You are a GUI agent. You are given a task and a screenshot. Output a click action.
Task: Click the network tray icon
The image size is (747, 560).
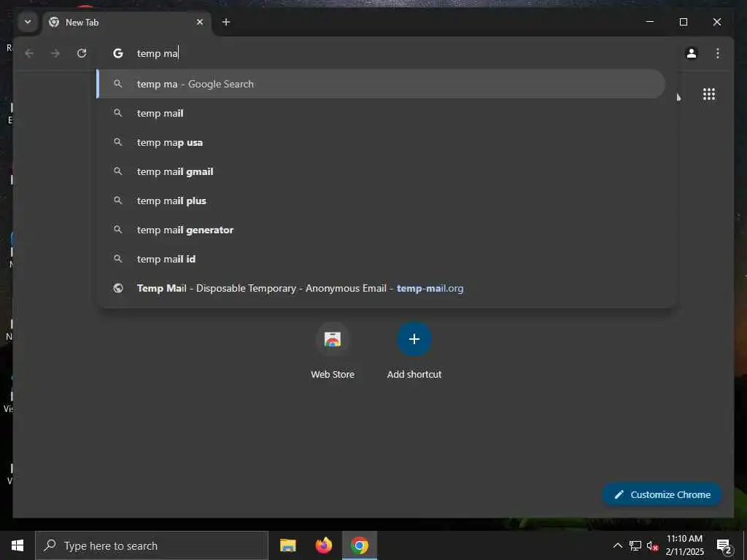(635, 545)
